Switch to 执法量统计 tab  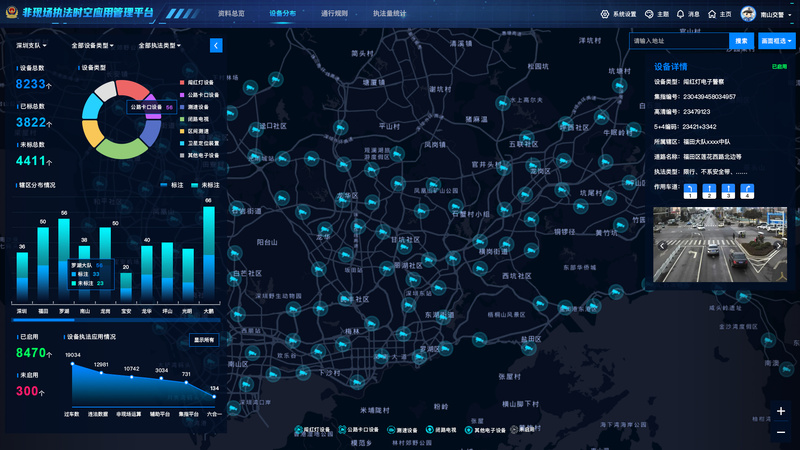(x=389, y=13)
